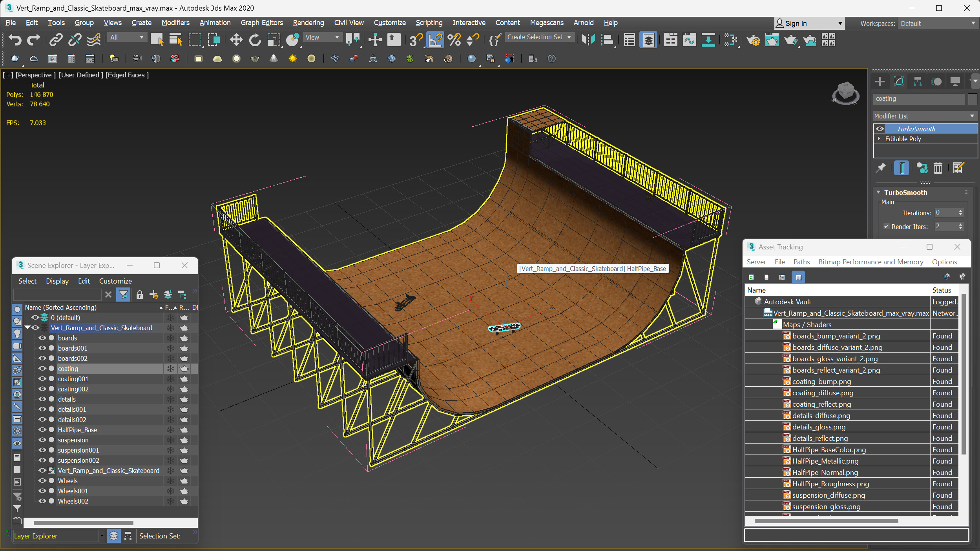Switch to the Create command panel tab
The height and width of the screenshot is (551, 980).
point(880,82)
